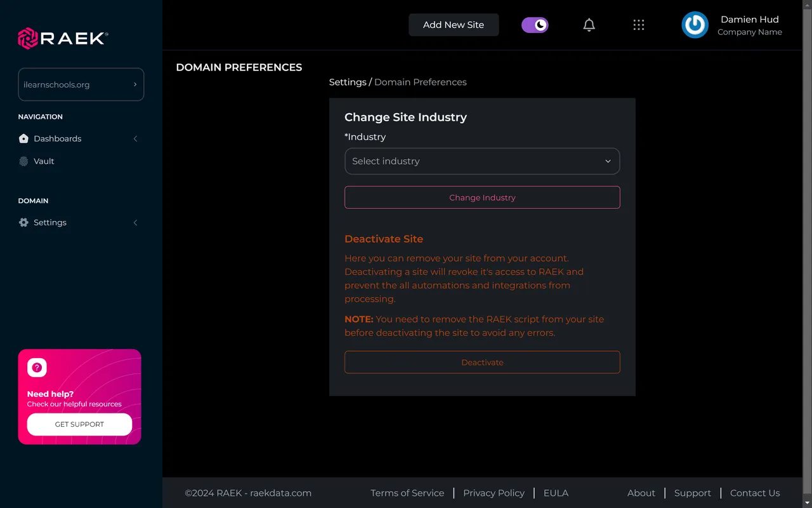Click the RAEK logo
This screenshot has width=812, height=508.
coord(62,38)
